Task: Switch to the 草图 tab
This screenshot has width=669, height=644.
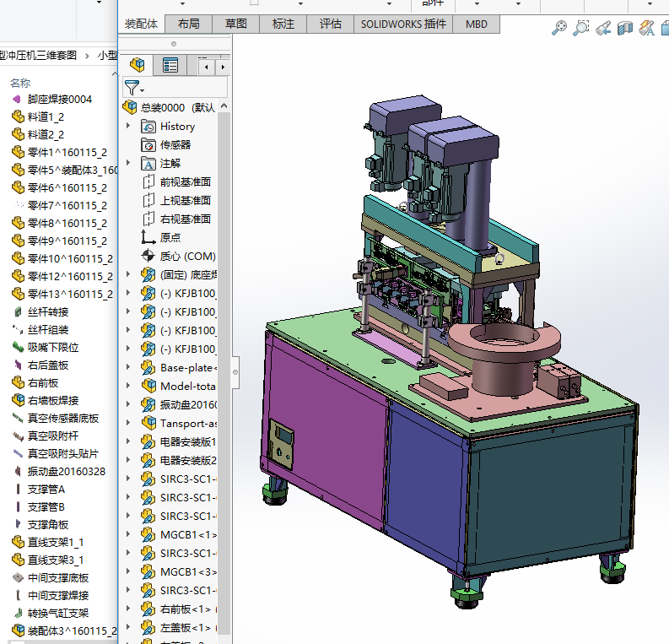Action: click(x=236, y=24)
